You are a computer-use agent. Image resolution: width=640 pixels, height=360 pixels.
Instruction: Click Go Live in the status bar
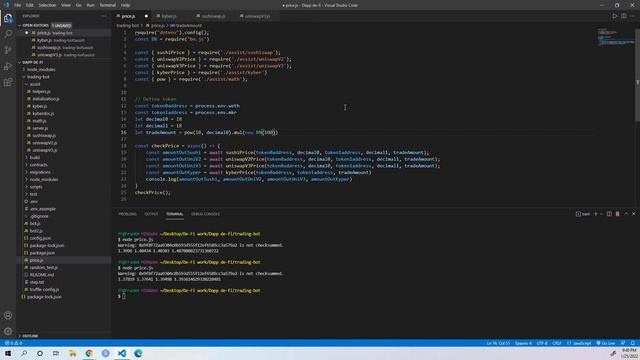[x=606, y=343]
